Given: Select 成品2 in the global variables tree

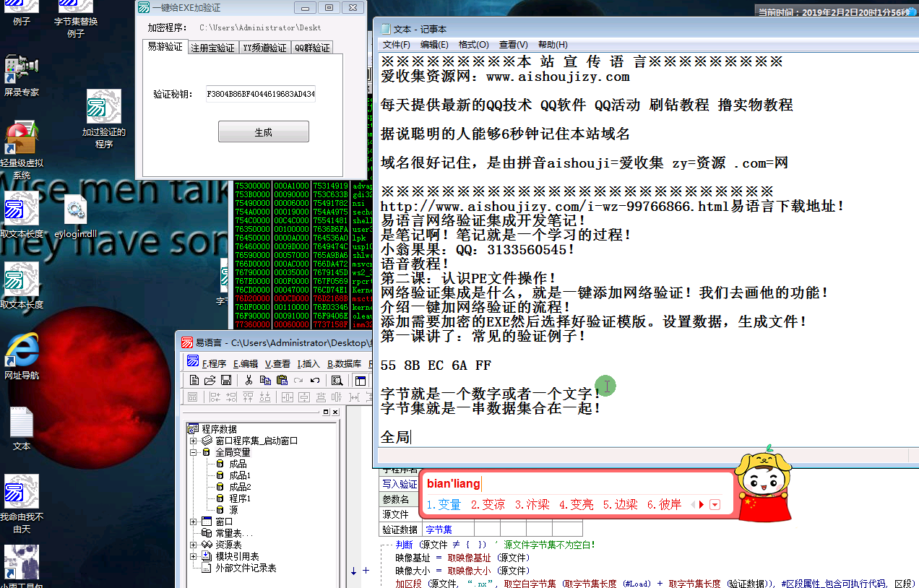Looking at the screenshot, I should point(240,487).
